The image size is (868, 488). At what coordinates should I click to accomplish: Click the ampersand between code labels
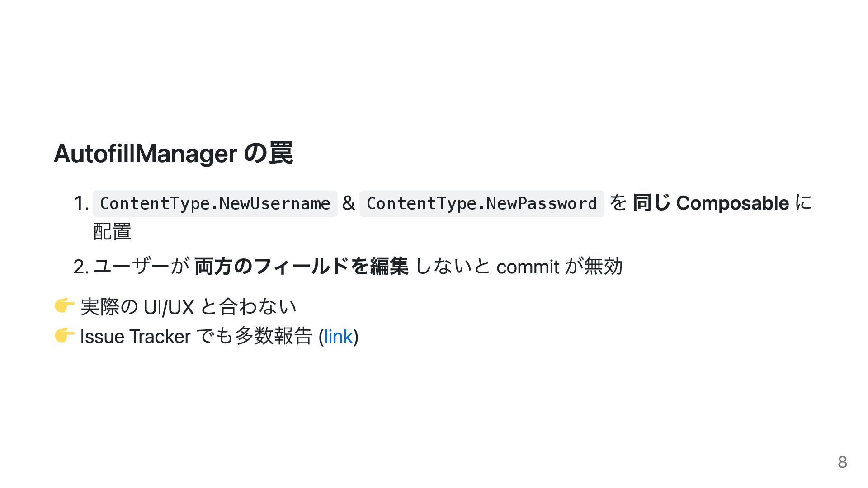pos(348,203)
